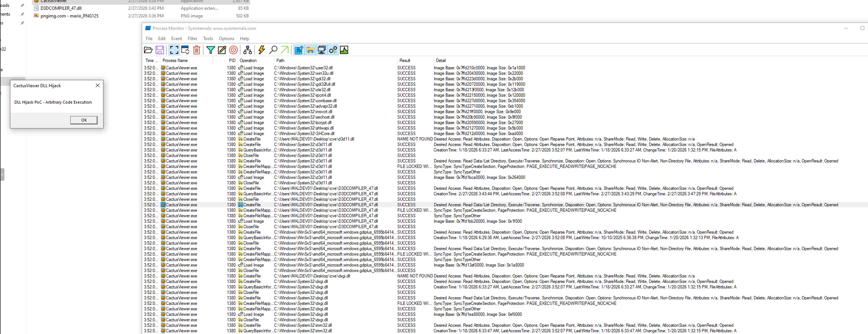Show process and thread activity icon
This screenshot has width=868, height=334.
333,50
